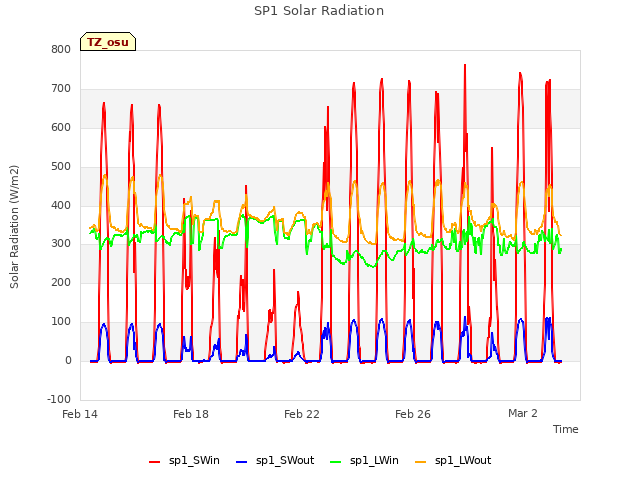Toggle the sp1_SWout legend entry
Image resolution: width=640 pixels, height=480 pixels.
(276, 461)
